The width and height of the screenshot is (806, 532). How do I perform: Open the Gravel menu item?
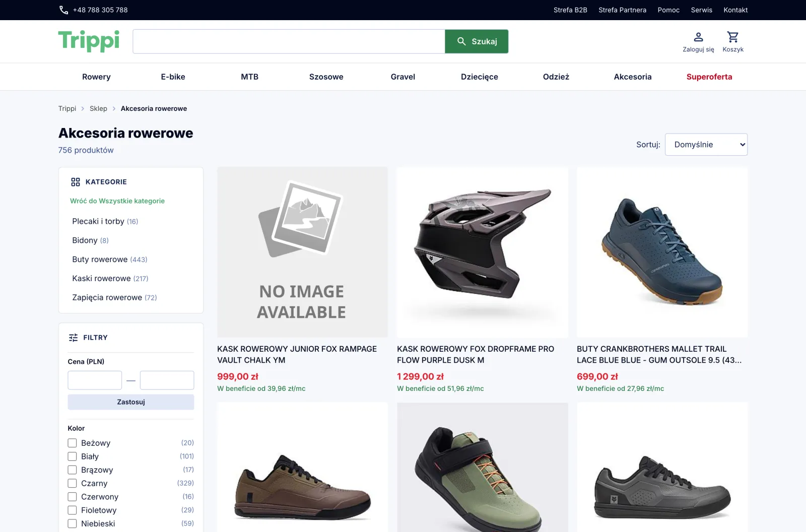pyautogui.click(x=403, y=77)
